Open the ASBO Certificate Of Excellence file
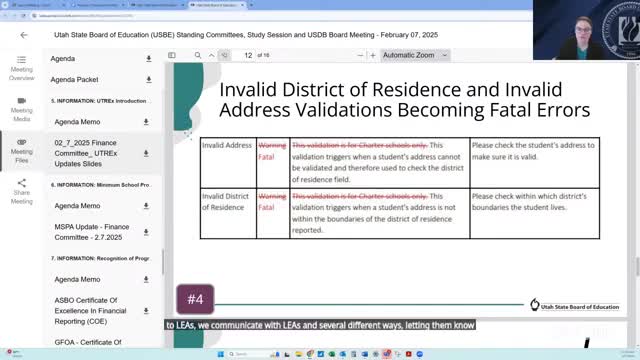The height and width of the screenshot is (360, 640). [x=90, y=311]
